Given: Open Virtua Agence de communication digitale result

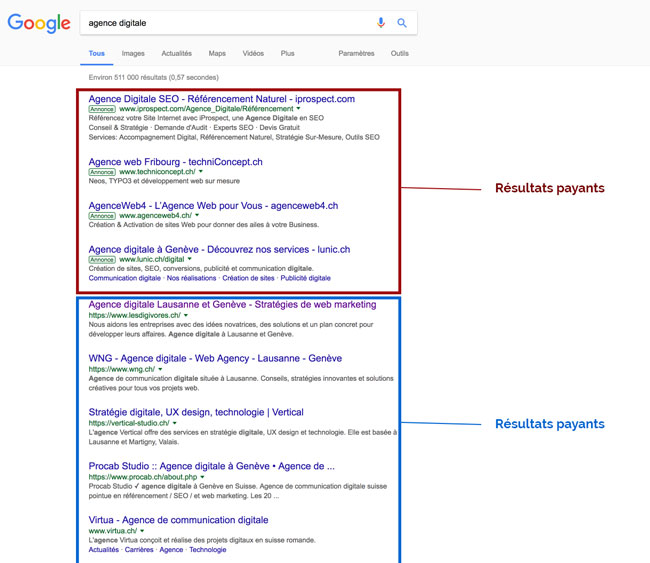Looking at the screenshot, I should [178, 520].
